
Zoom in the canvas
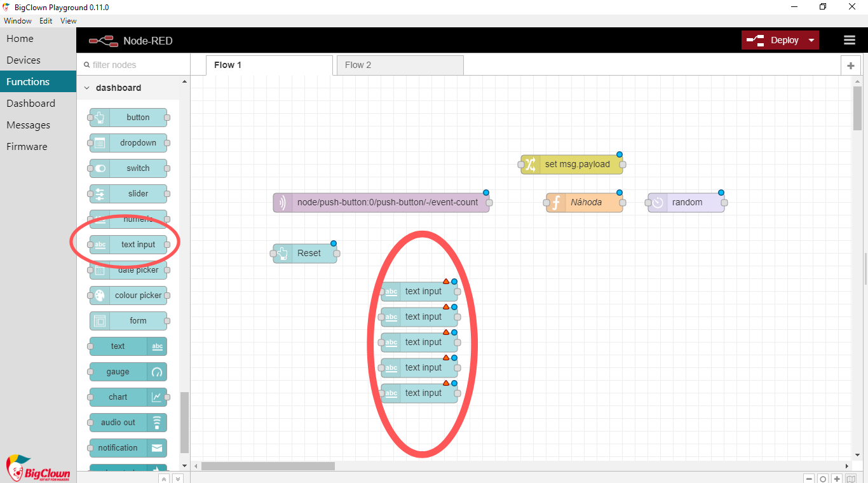point(837,479)
